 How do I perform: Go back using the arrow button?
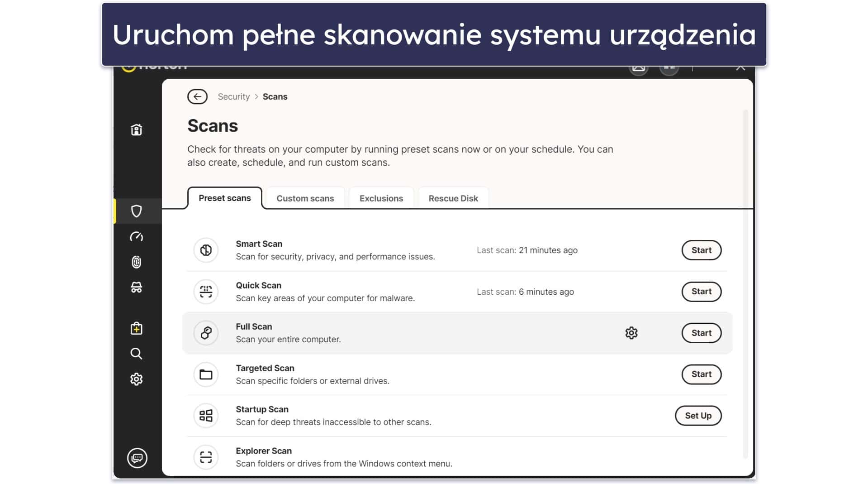(197, 96)
